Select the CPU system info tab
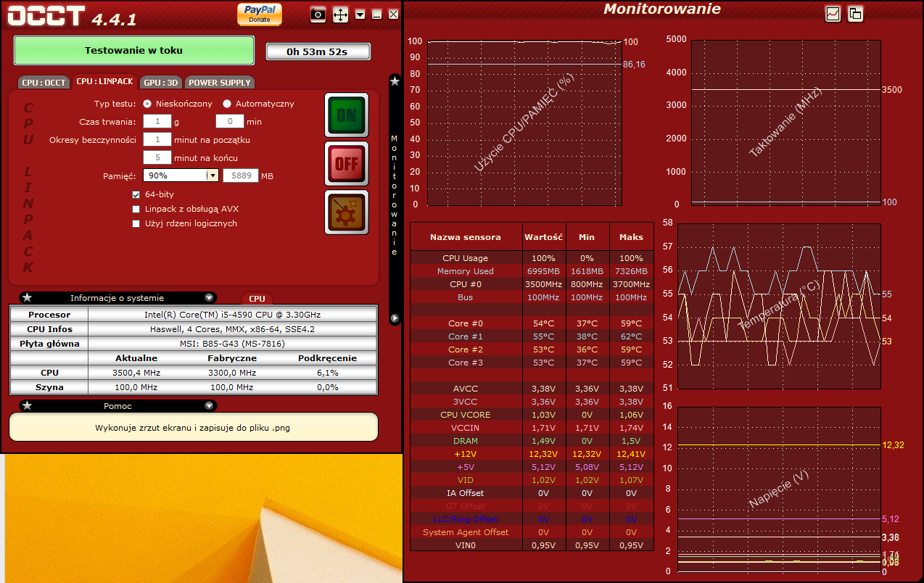This screenshot has width=924, height=583. (x=257, y=298)
